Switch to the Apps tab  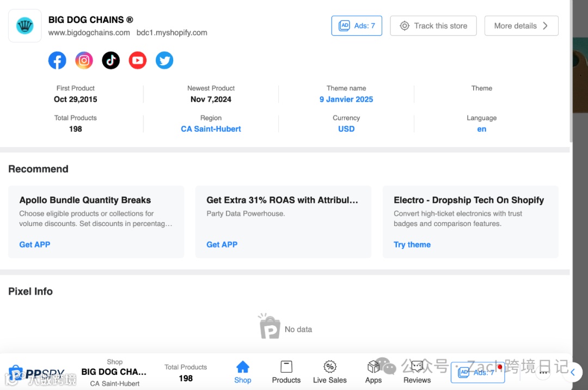coord(373,372)
